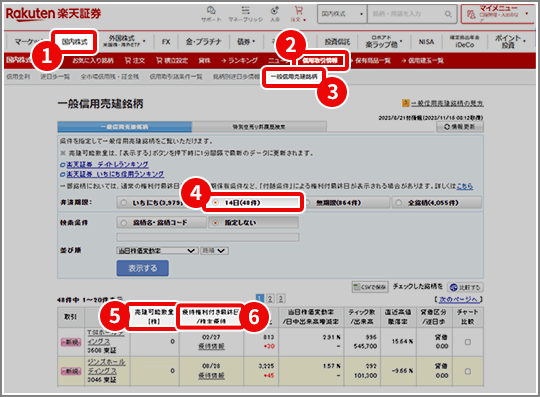Select the いちにち repayment period radio
Image resolution: width=540 pixels, height=397 pixels.
click(x=124, y=203)
